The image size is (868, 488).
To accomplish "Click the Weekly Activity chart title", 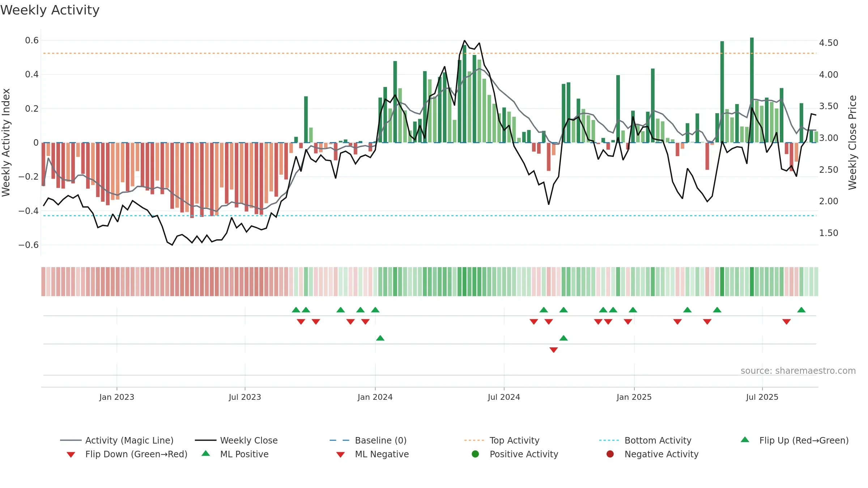I will [50, 10].
